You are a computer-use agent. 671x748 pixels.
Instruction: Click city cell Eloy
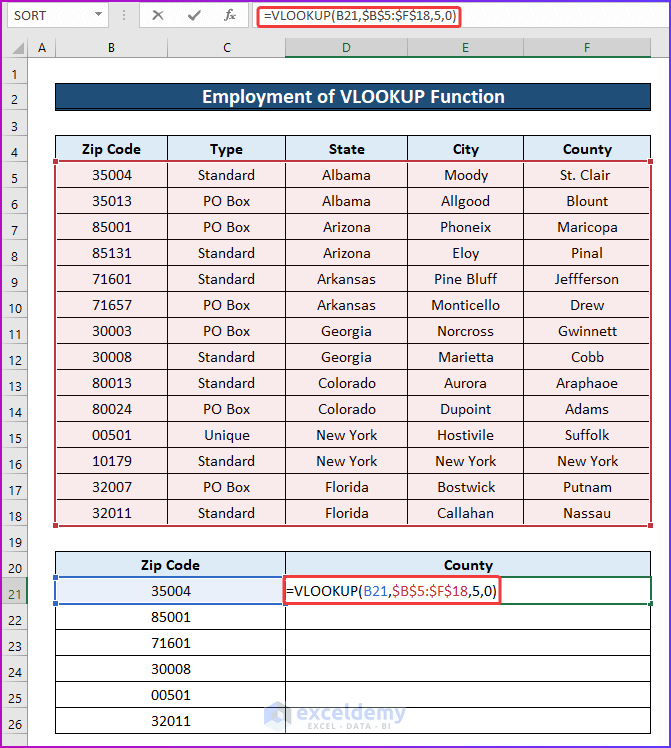pos(465,253)
